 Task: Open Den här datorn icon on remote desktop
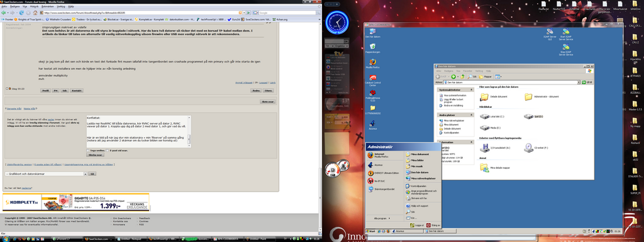point(372,32)
